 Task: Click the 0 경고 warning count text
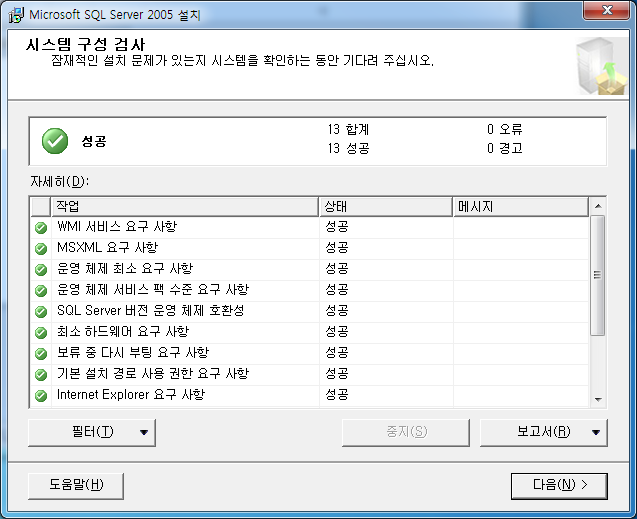pos(505,148)
